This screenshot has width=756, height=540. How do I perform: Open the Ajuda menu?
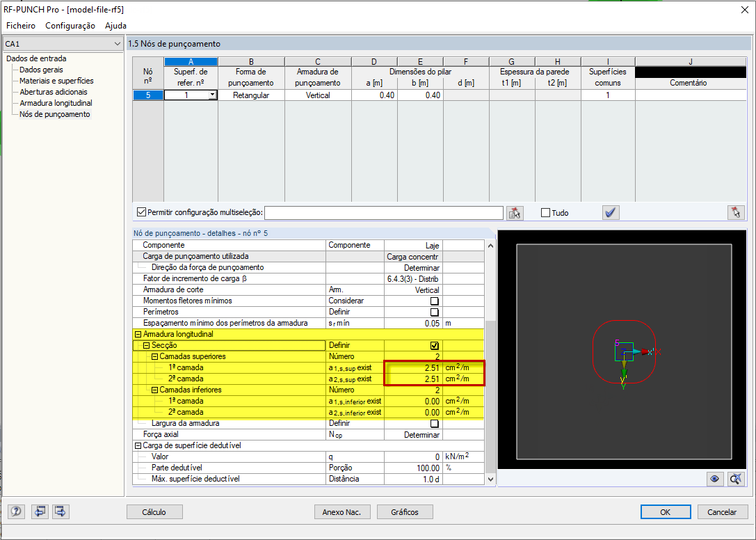pyautogui.click(x=115, y=26)
